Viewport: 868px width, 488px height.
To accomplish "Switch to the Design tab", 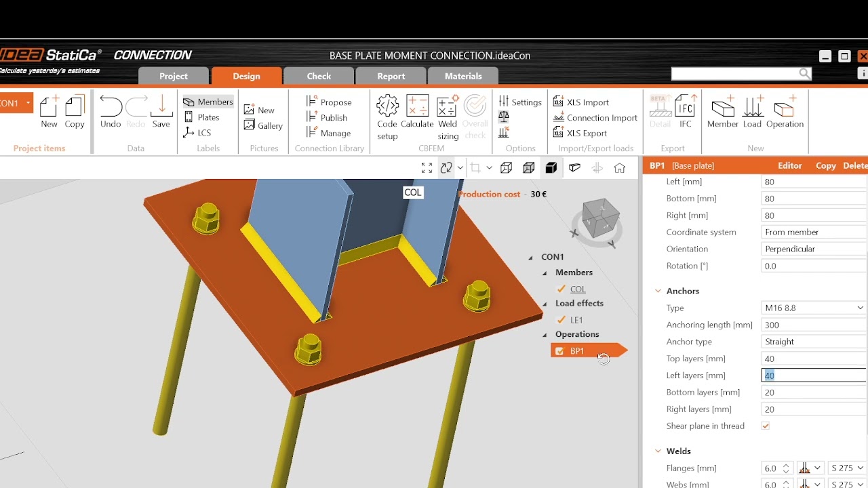I will click(246, 76).
